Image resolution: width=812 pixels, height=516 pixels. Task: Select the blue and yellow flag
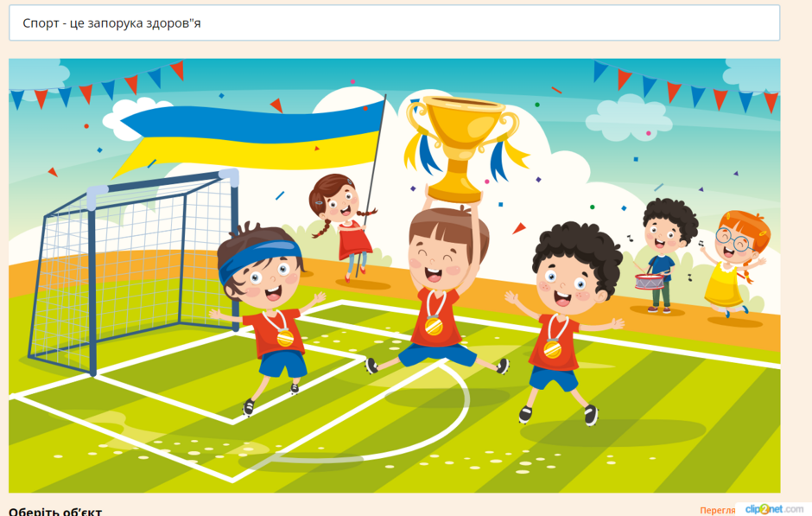point(251,137)
